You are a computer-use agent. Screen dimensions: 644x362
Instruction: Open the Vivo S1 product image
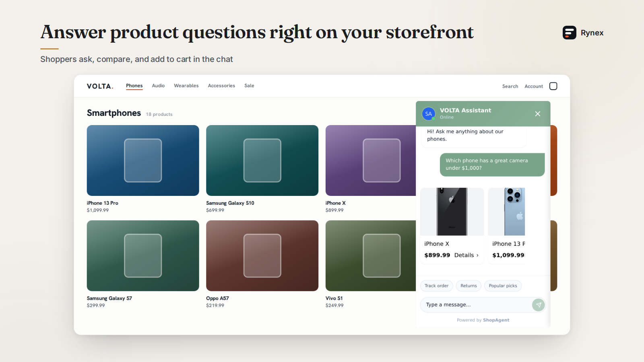[x=371, y=256]
